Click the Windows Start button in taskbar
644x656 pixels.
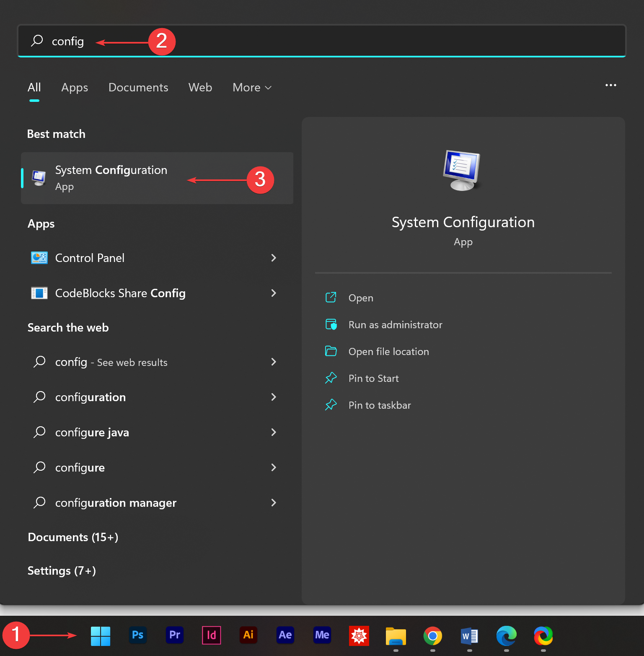tap(101, 636)
